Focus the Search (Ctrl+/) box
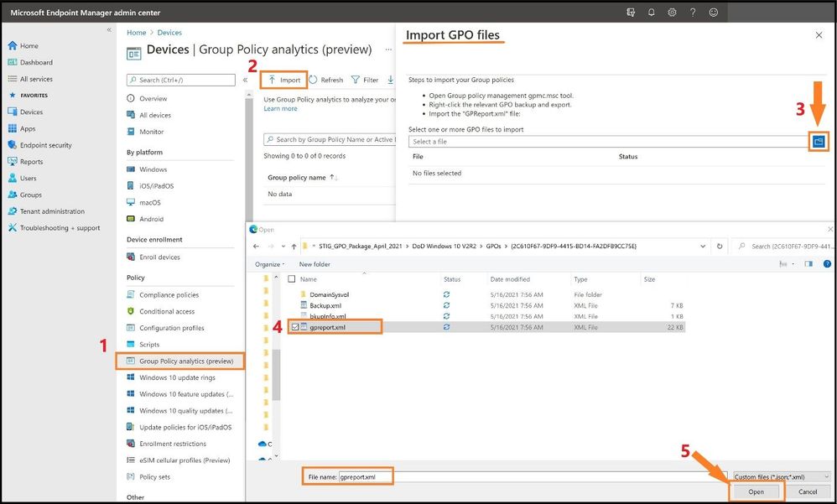Screen dimensions: 837x504 click(x=181, y=80)
